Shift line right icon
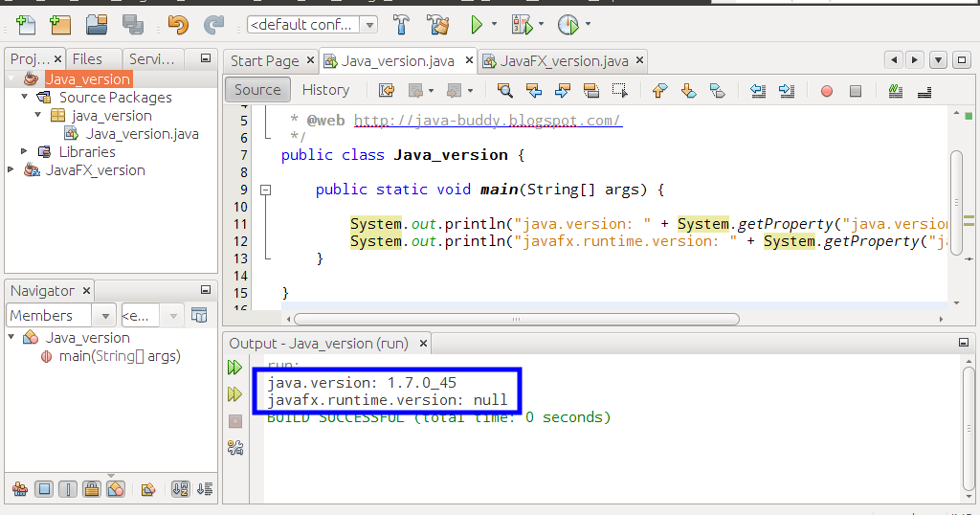Viewport: 980px width, 515px height. point(787,91)
